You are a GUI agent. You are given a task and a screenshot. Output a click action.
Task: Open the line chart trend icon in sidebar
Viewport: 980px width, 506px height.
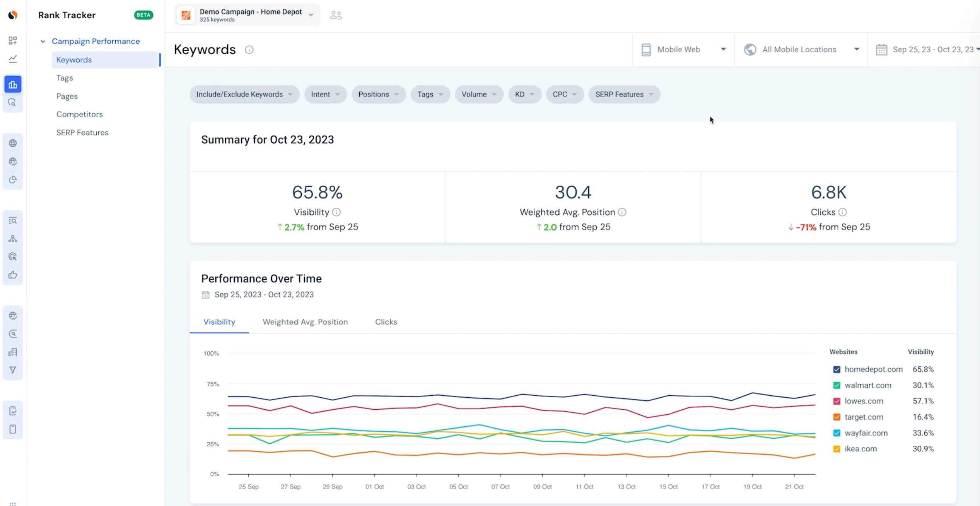coord(13,59)
